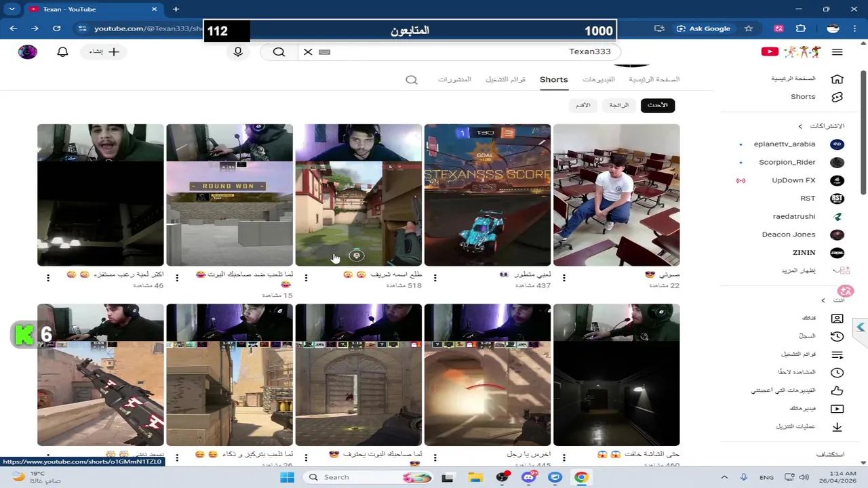868x488 pixels.
Task: Open the حتى الشاشة خافت short title
Action: [638, 454]
